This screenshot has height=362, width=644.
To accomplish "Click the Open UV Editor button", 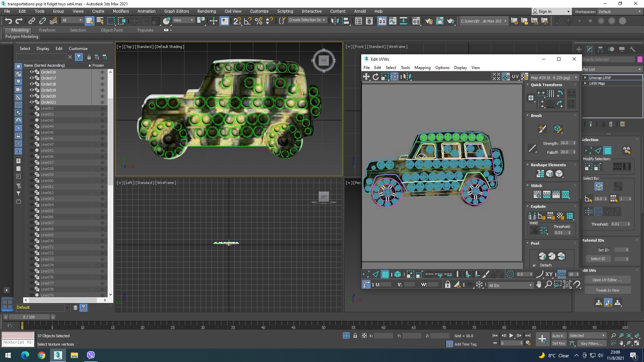I will tap(607, 280).
